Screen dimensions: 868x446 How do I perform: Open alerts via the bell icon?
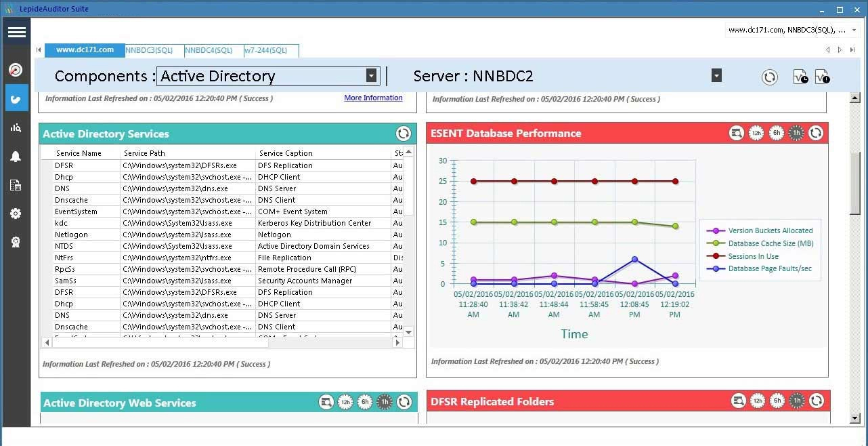(x=15, y=157)
